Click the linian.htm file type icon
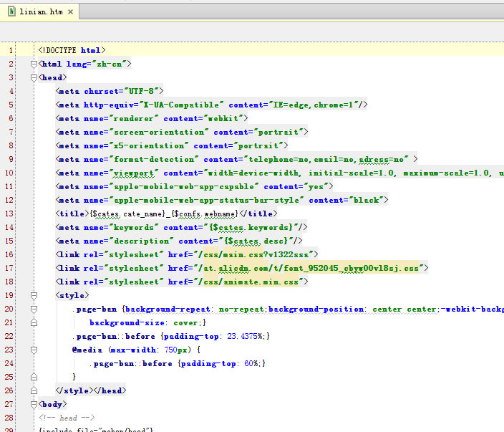Viewport: 504px width, 432px height. point(11,11)
